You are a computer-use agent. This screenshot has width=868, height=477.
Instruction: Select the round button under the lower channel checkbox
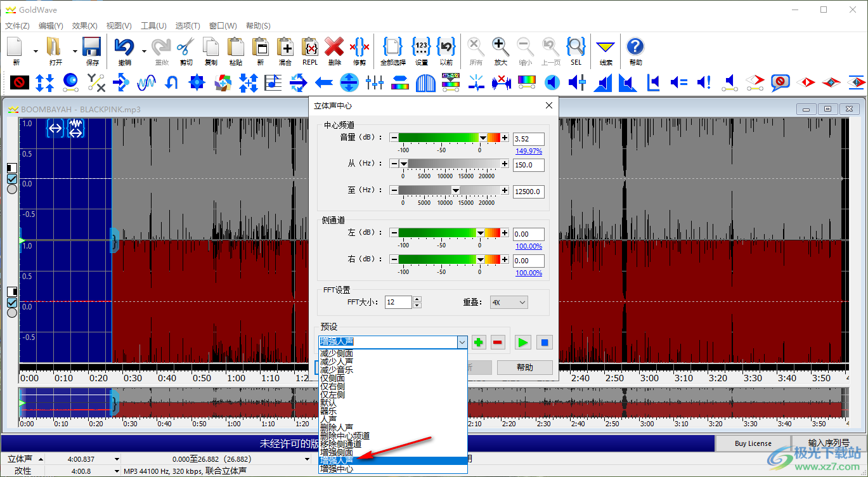click(x=12, y=312)
